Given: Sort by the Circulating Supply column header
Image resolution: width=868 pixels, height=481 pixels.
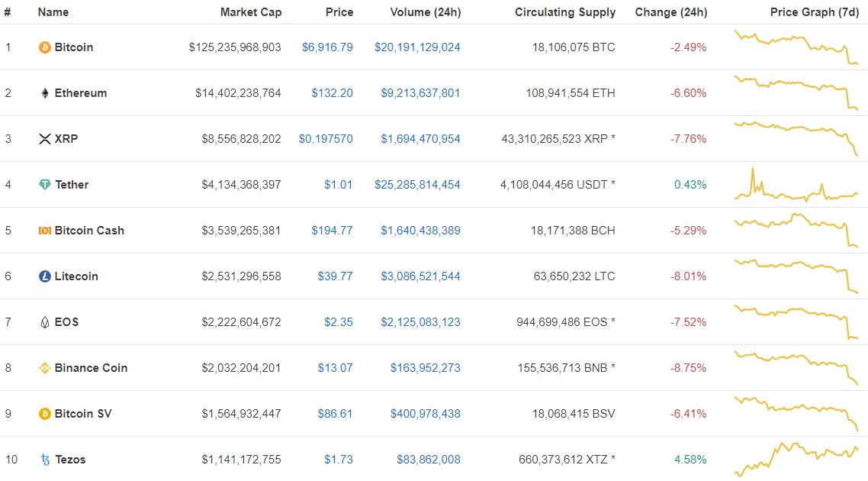Looking at the screenshot, I should (x=565, y=12).
